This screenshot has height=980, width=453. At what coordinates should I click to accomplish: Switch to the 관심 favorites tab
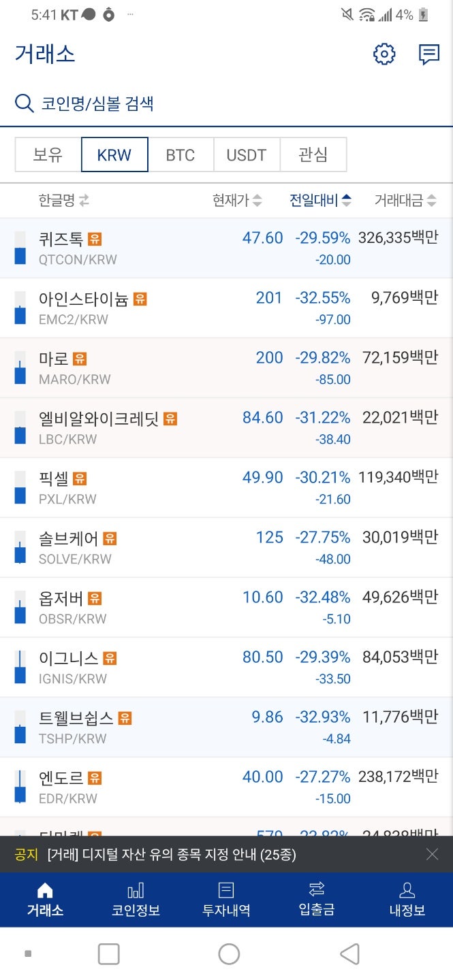[x=313, y=154]
